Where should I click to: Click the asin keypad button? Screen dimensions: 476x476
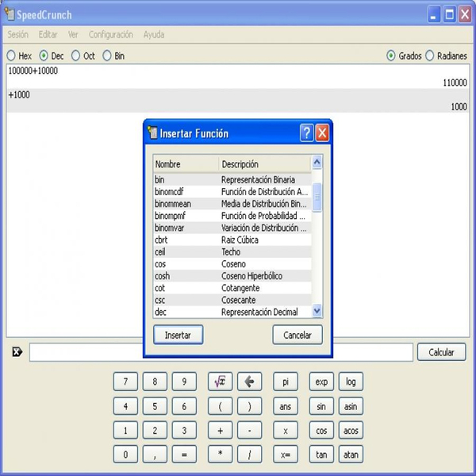click(351, 406)
